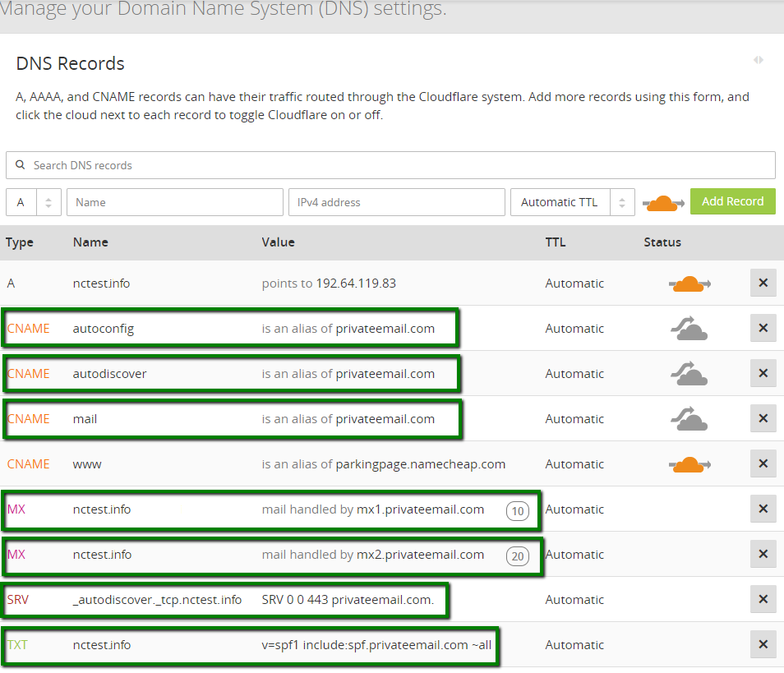Select the A record type label
Screen dimensions: 784x673
11,283
